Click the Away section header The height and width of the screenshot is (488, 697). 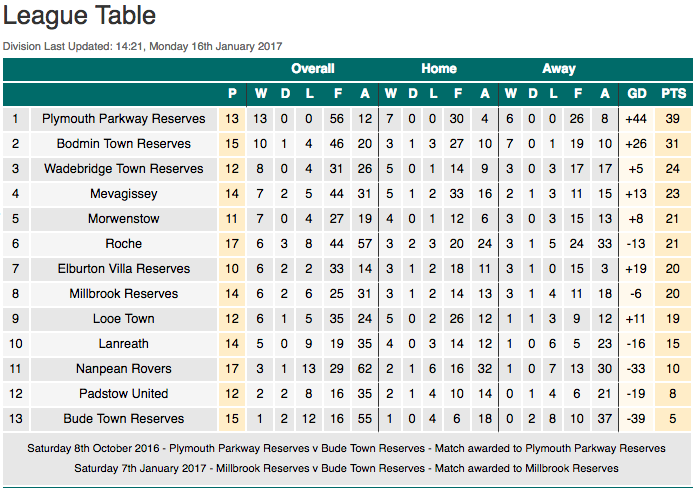click(559, 68)
